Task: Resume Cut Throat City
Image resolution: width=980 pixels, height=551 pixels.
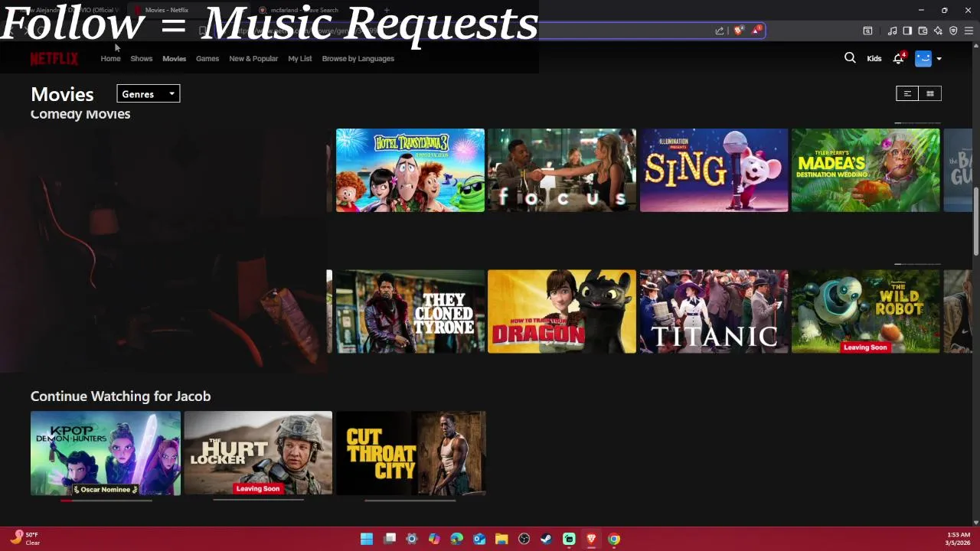Action: coord(410,453)
